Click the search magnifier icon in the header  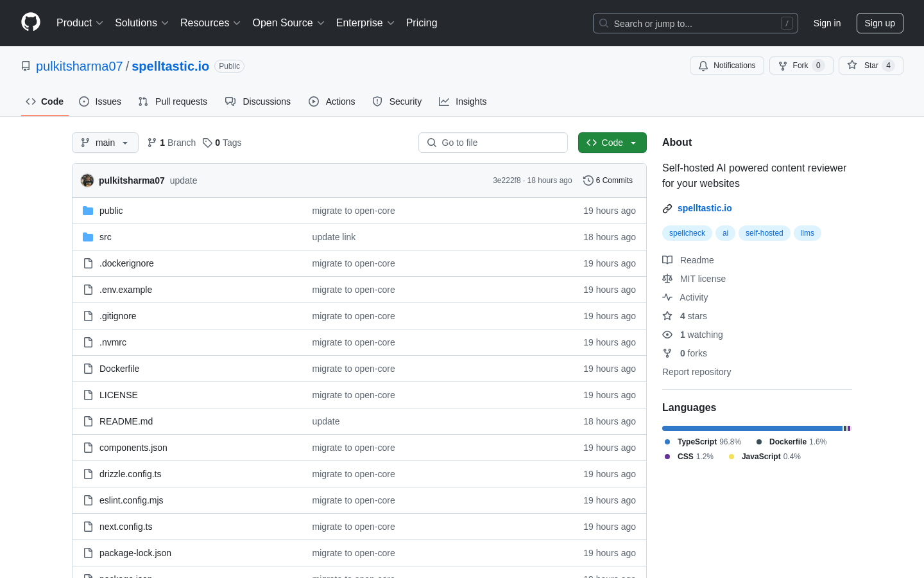[604, 23]
